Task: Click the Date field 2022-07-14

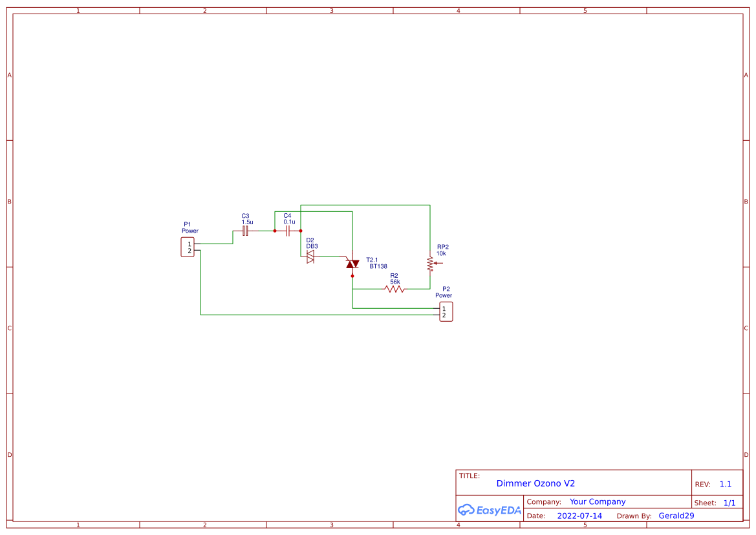Action: point(580,516)
